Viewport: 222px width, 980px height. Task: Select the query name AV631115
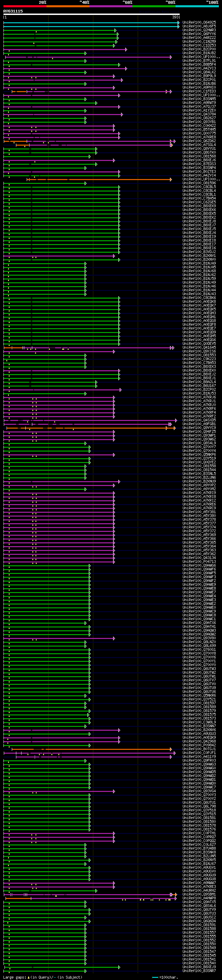point(13,11)
